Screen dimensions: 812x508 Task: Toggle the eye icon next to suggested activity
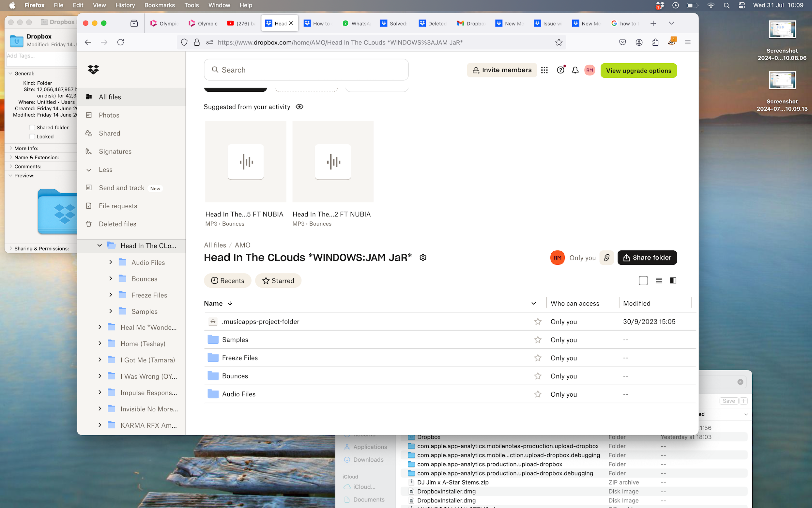coord(300,106)
